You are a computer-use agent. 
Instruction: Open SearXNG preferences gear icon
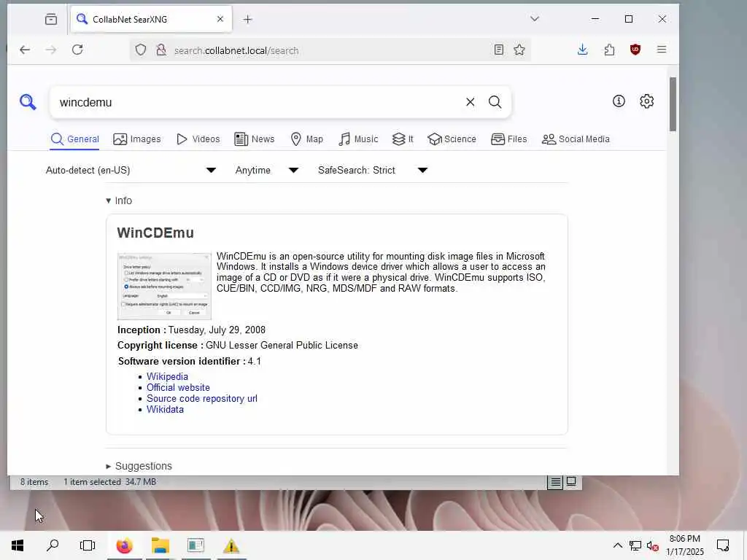(x=646, y=101)
